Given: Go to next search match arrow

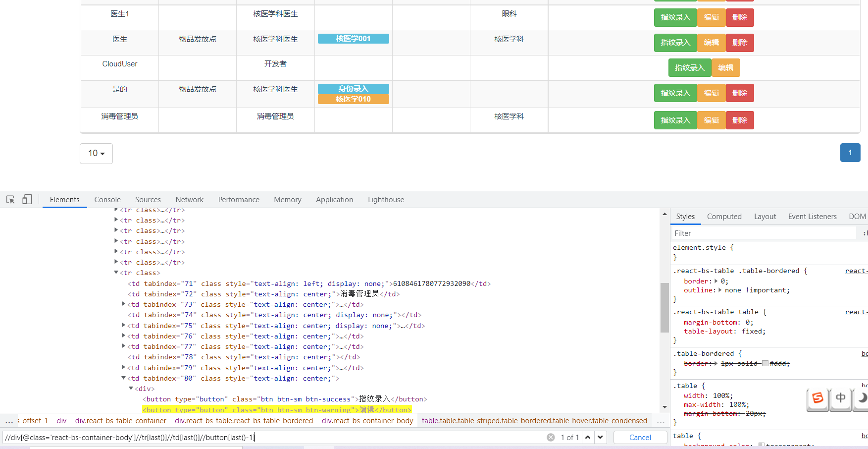Looking at the screenshot, I should [x=600, y=437].
